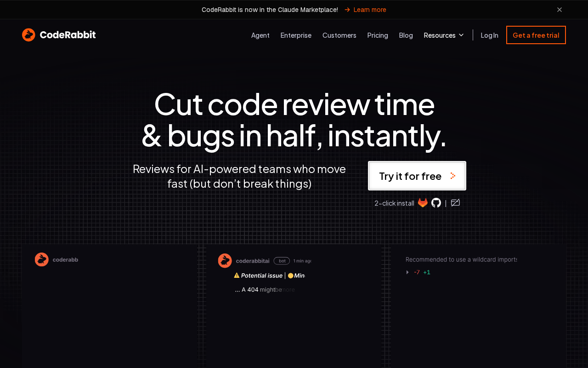The width and height of the screenshot is (588, 368).
Task: Open the Agent nav item
Action: pos(260,35)
